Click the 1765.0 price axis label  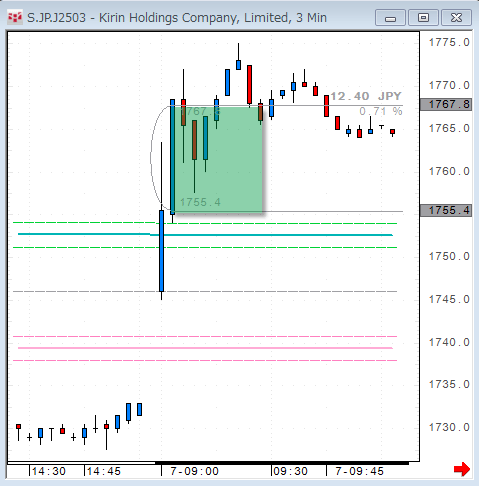point(449,128)
